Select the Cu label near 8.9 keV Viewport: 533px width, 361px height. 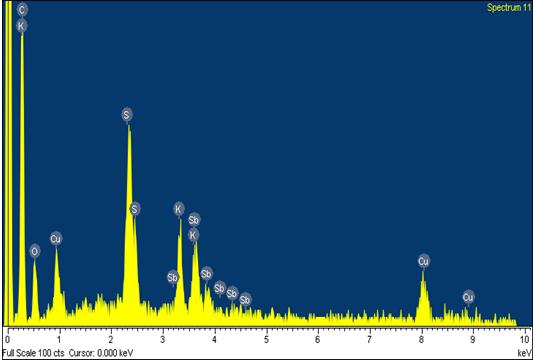[468, 297]
